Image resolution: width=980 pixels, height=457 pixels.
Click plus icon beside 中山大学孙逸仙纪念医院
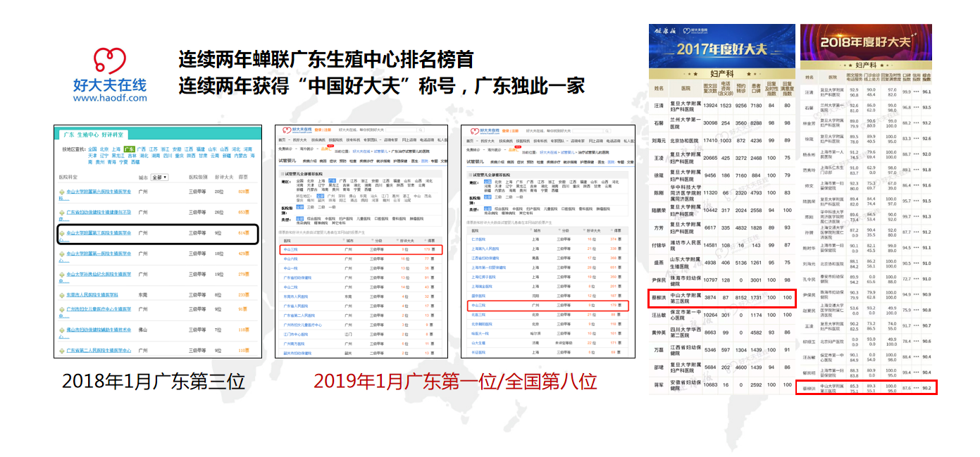tap(61, 274)
